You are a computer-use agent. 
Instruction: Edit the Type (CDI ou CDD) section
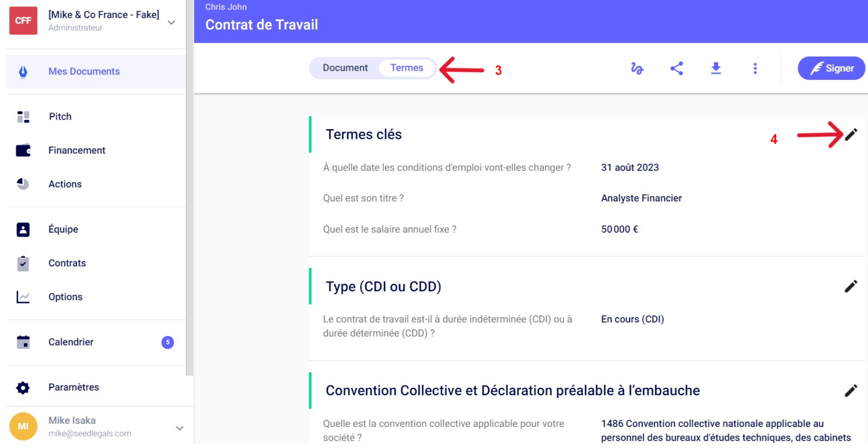tap(851, 286)
